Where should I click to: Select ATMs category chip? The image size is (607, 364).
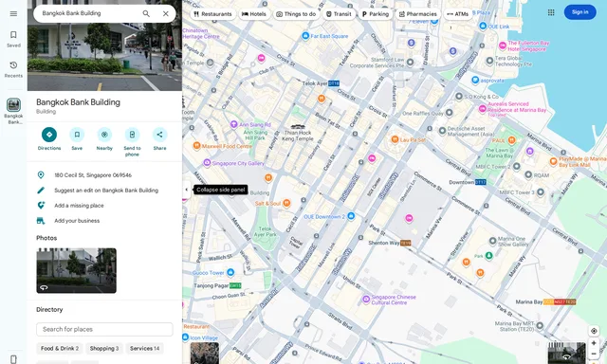click(458, 14)
